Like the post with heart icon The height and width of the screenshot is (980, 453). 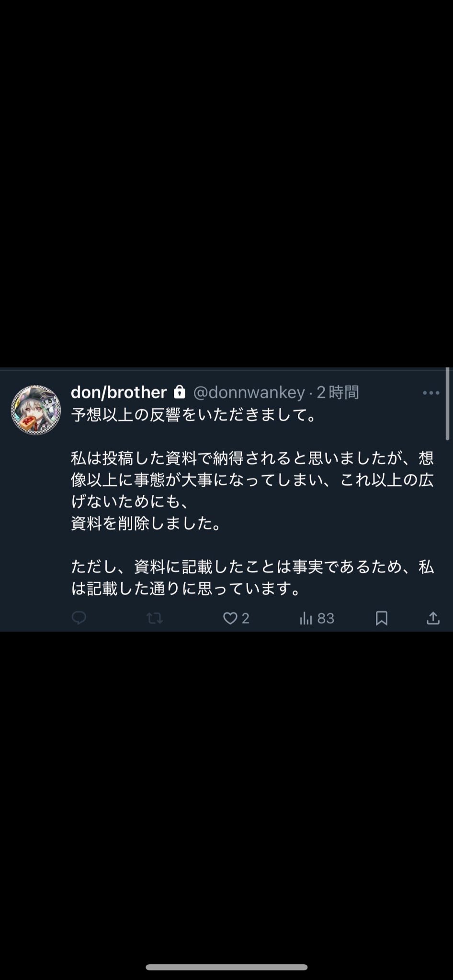coord(230,619)
